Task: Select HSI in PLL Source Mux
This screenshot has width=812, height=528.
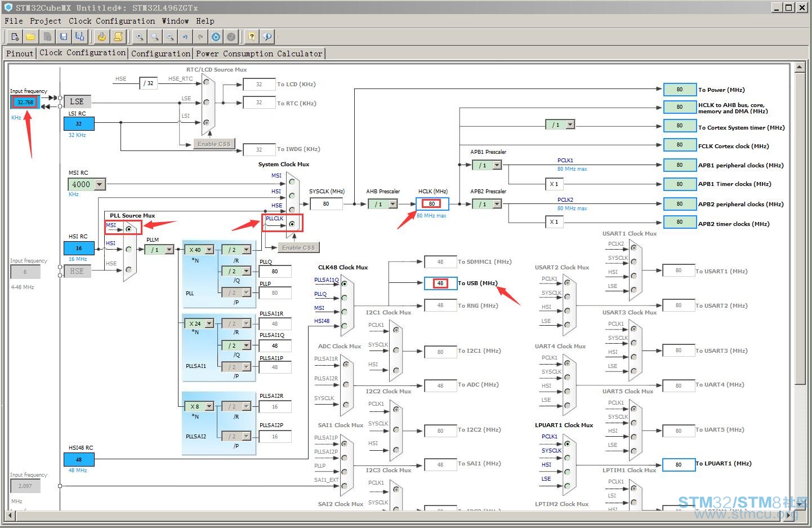Action: (x=129, y=249)
